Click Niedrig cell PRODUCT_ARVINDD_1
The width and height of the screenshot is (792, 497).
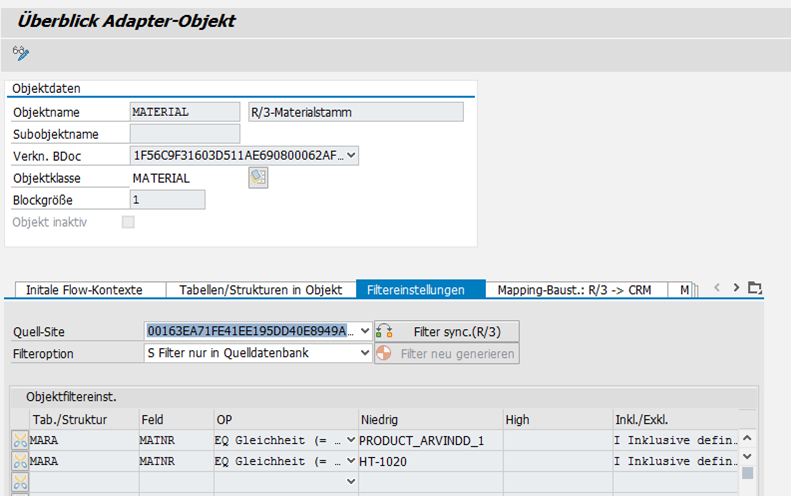pos(430,440)
